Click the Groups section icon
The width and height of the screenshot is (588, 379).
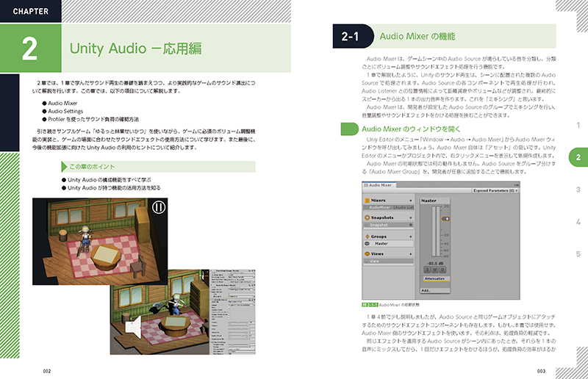[367, 237]
